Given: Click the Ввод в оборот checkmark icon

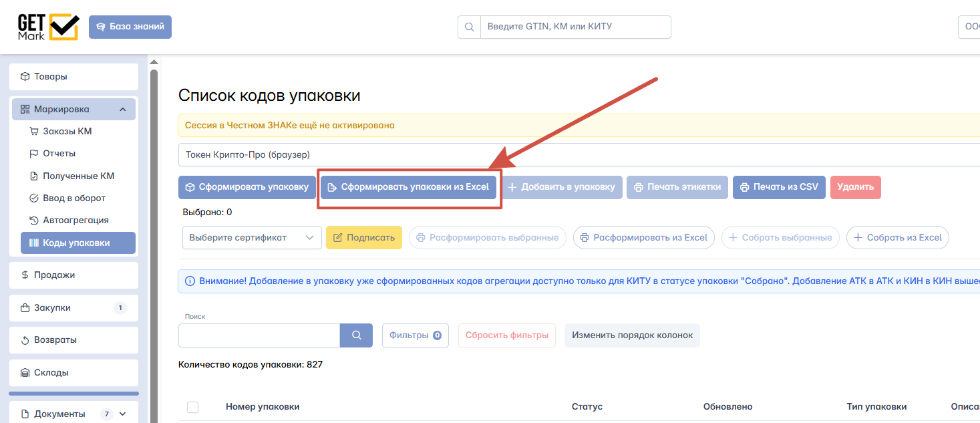Looking at the screenshot, I should [35, 198].
